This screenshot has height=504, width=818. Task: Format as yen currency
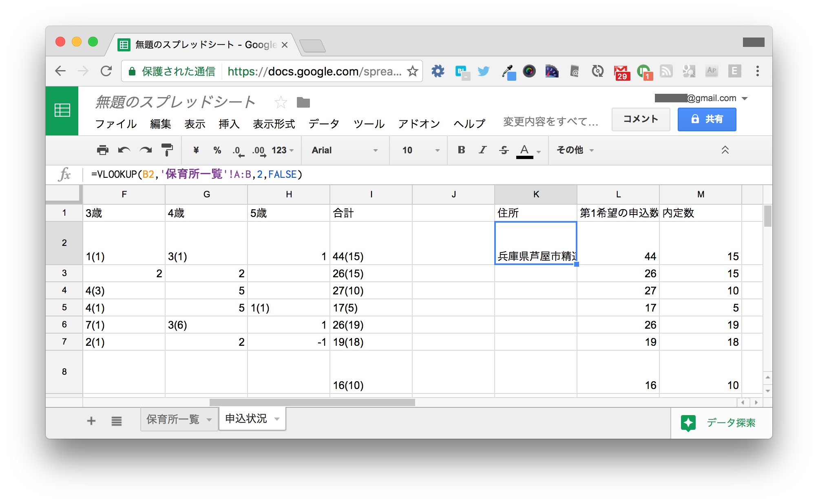(x=196, y=150)
